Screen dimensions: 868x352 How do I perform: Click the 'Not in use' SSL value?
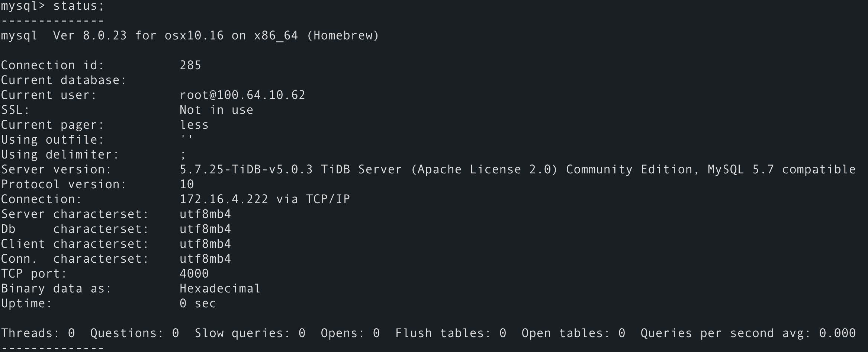coord(216,110)
